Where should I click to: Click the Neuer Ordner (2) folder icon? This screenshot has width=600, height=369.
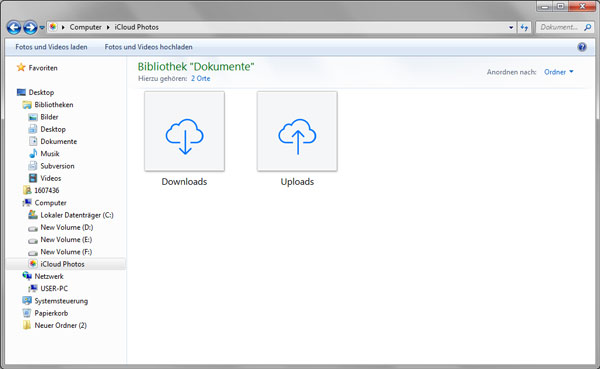tap(27, 325)
